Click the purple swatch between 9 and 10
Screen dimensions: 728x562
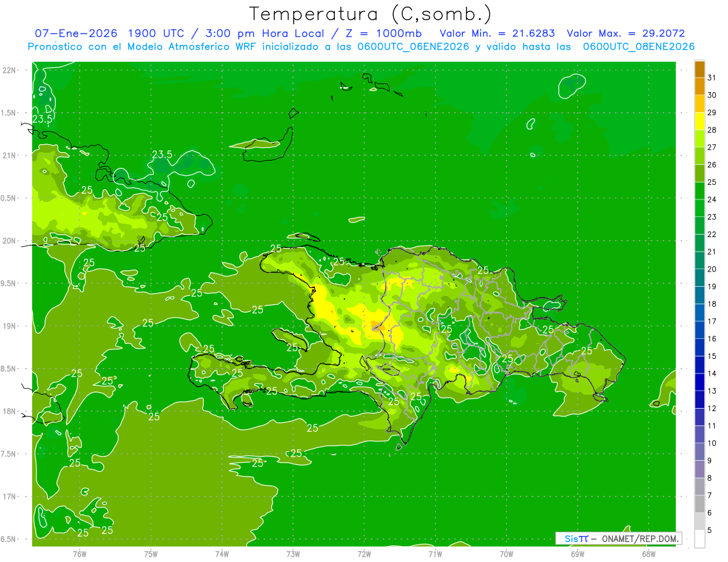[x=699, y=452]
